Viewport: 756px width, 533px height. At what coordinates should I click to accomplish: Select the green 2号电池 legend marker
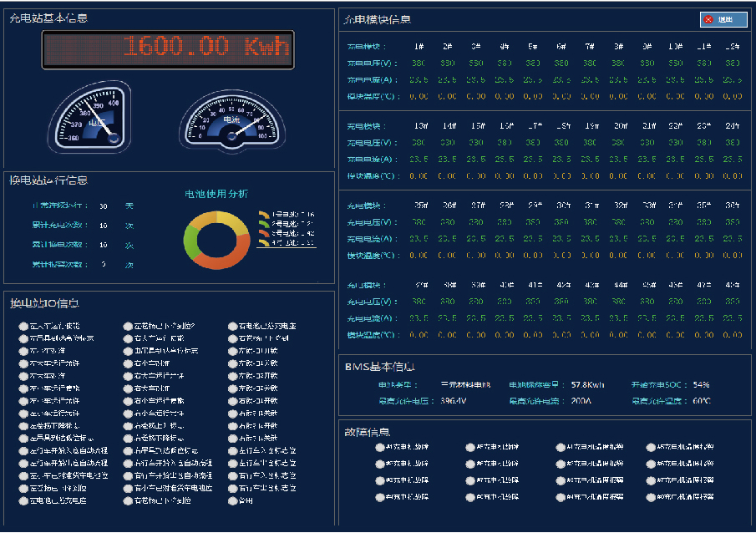(264, 224)
